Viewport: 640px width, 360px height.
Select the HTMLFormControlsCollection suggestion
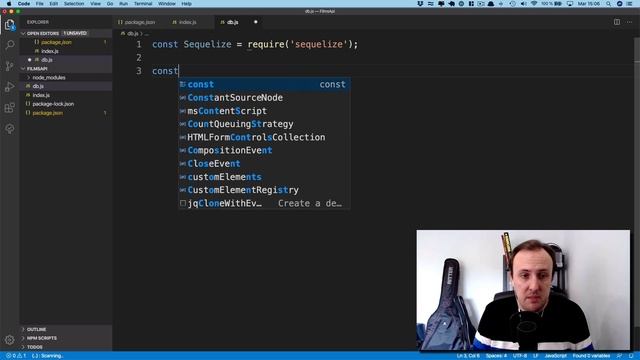pos(264,137)
